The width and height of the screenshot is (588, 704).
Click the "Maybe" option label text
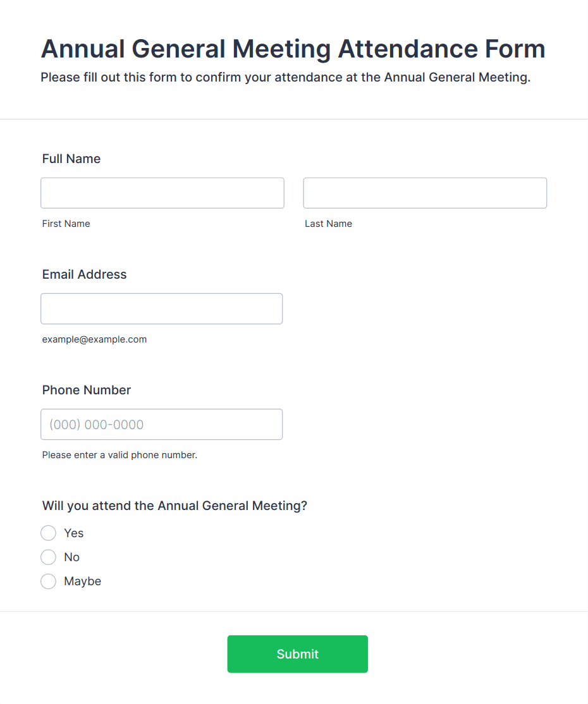(83, 581)
